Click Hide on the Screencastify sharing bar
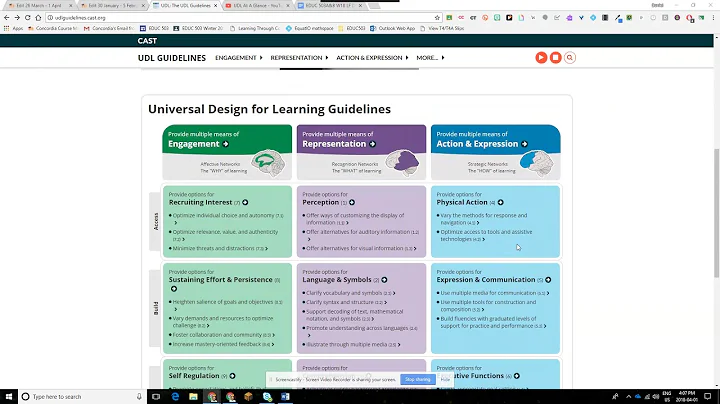Image resolution: width=720 pixels, height=404 pixels. [445, 380]
